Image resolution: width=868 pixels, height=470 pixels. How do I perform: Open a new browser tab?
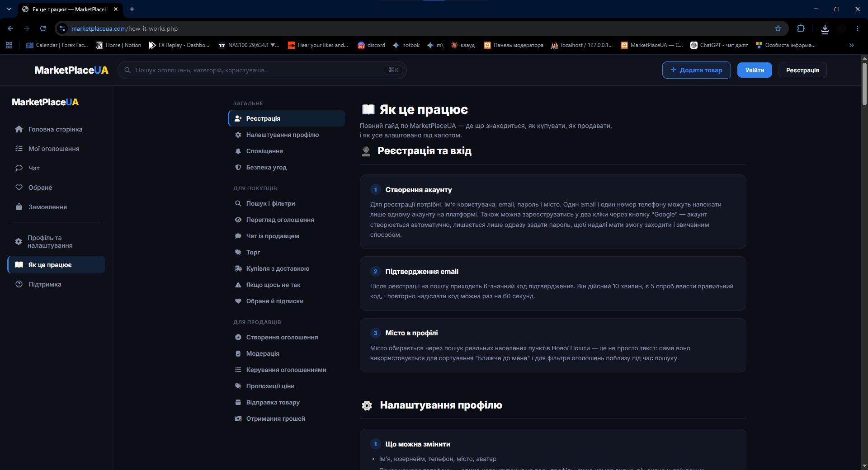pyautogui.click(x=132, y=9)
